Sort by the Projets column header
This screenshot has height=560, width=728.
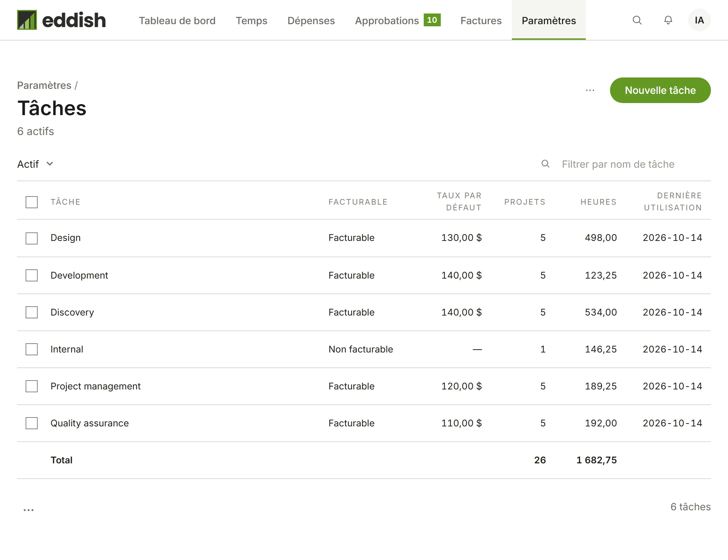pos(525,202)
